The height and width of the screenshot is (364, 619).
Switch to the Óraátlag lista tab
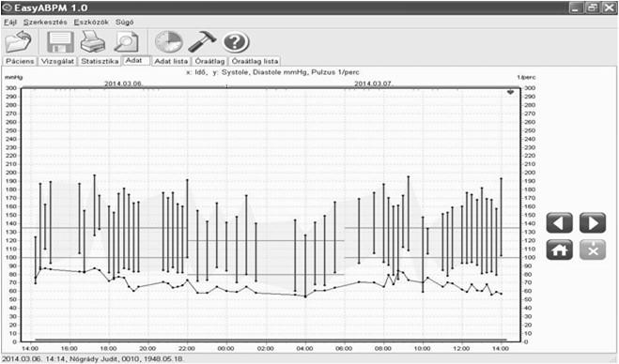255,61
